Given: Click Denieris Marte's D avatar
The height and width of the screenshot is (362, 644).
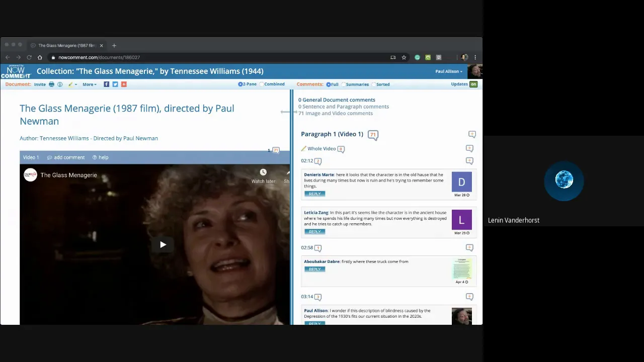Looking at the screenshot, I should [x=461, y=182].
